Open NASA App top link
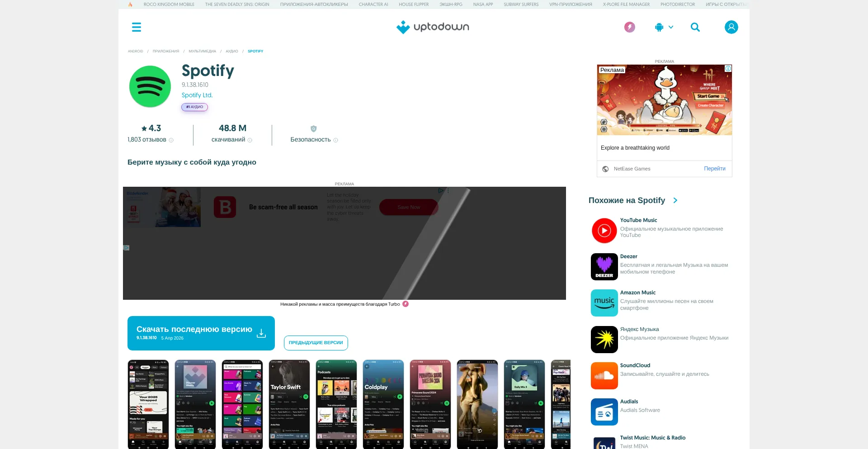This screenshot has height=449, width=868. [x=483, y=5]
